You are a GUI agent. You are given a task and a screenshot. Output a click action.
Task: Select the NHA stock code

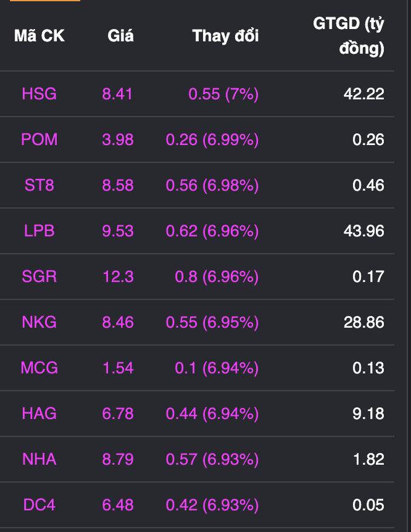pos(39,459)
